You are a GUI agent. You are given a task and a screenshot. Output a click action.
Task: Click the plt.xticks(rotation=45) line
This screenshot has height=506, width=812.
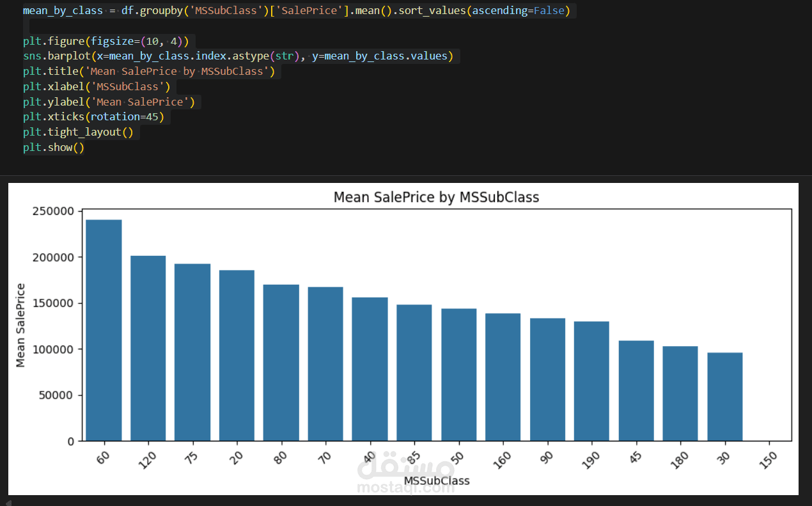(94, 117)
